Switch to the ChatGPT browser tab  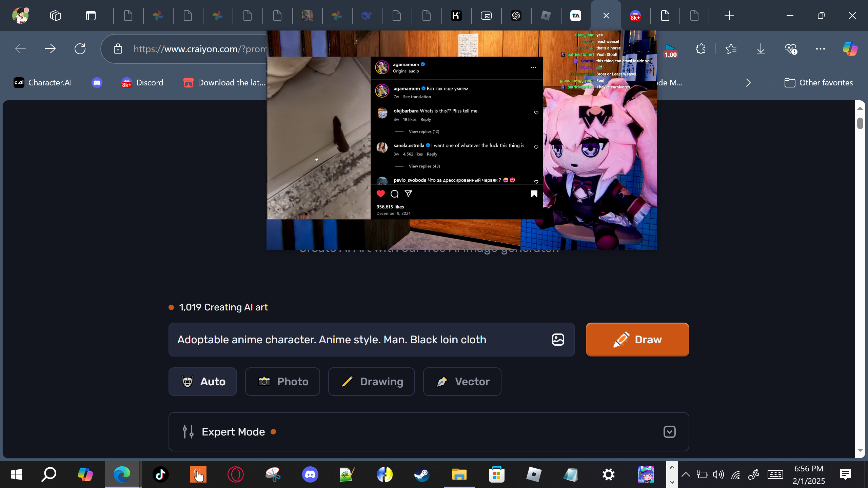point(516,16)
